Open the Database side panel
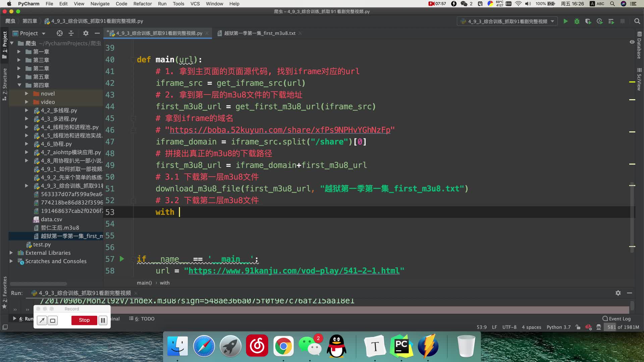This screenshot has height=362, width=644. 639,46
